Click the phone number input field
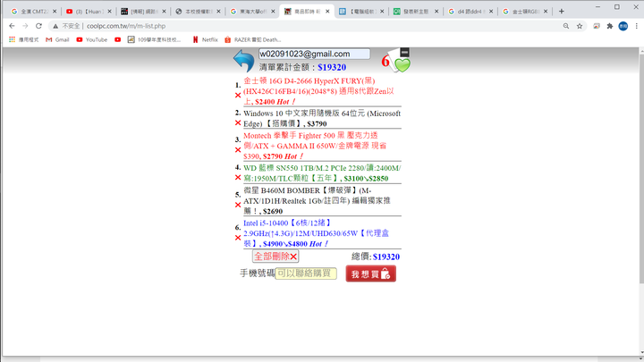Screen dimensions: 644x362 point(306,274)
